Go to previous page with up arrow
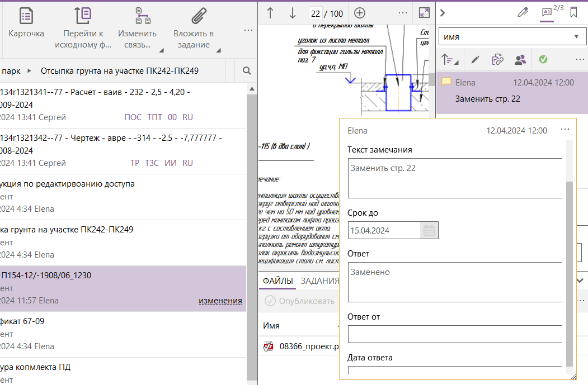This screenshot has height=385, width=588. (x=270, y=13)
